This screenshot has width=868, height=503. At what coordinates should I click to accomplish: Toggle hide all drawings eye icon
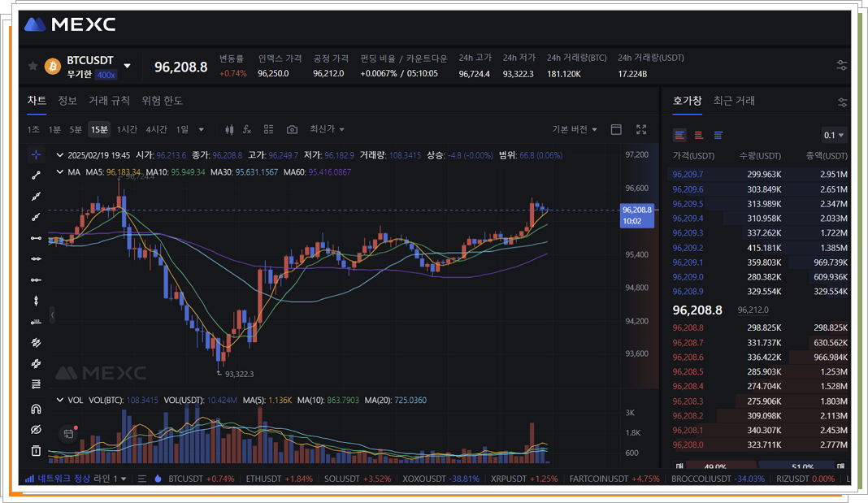coord(36,430)
